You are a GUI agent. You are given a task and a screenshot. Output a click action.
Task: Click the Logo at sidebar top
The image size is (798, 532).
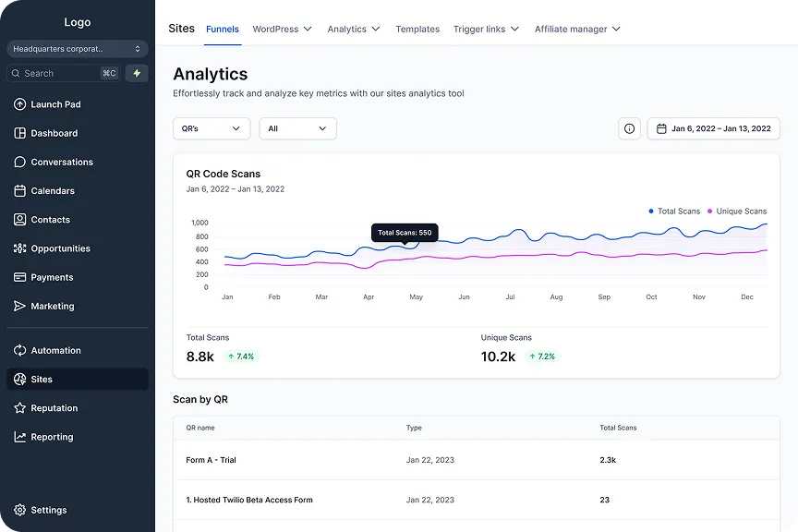point(78,22)
